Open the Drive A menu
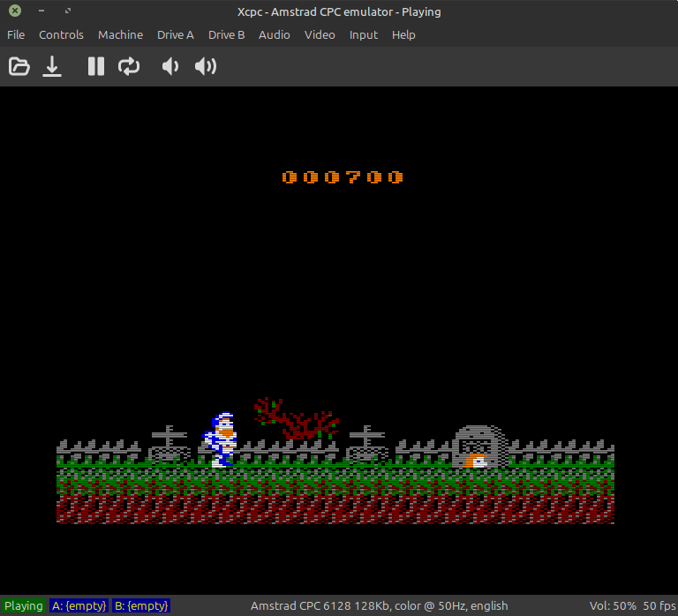Screen dimensions: 678x616 pyautogui.click(x=175, y=35)
